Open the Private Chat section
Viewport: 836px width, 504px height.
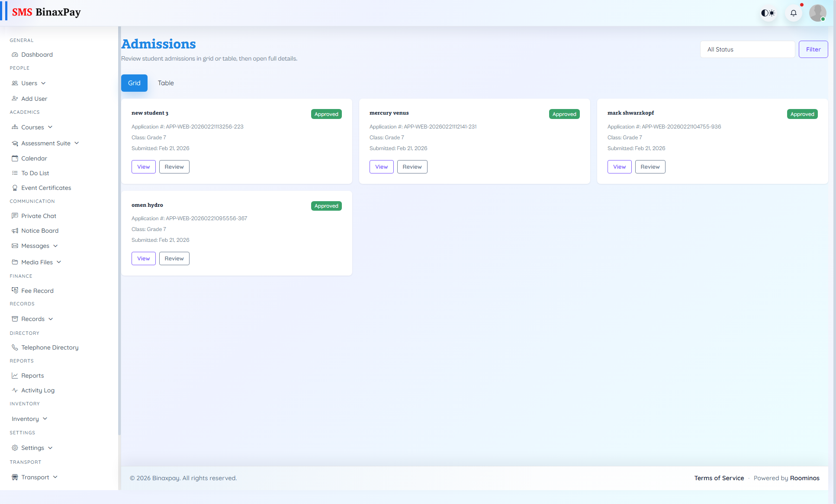pyautogui.click(x=39, y=216)
